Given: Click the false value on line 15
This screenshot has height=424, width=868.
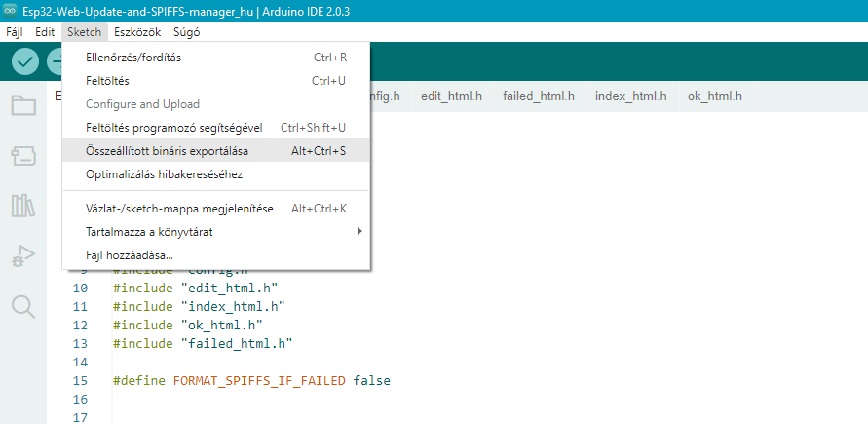Looking at the screenshot, I should click(371, 381).
